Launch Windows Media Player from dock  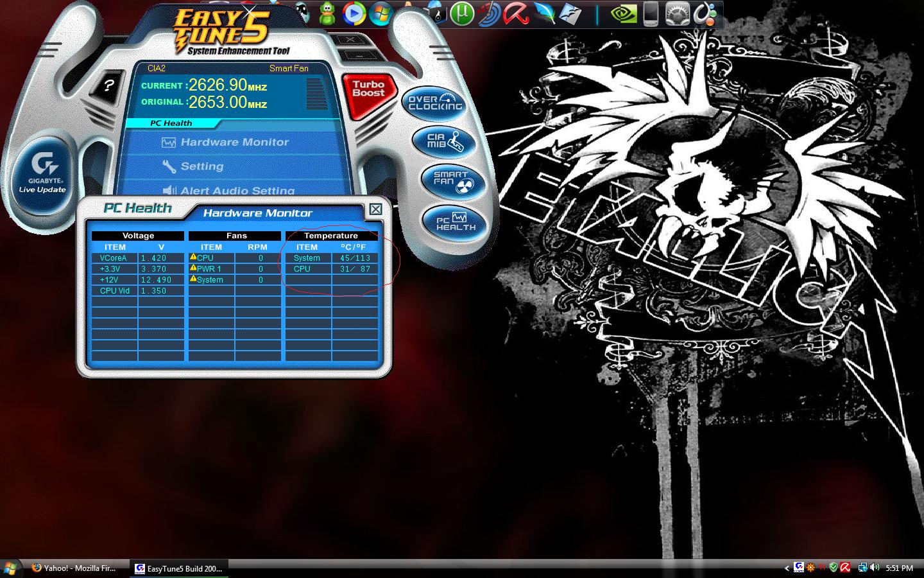354,13
